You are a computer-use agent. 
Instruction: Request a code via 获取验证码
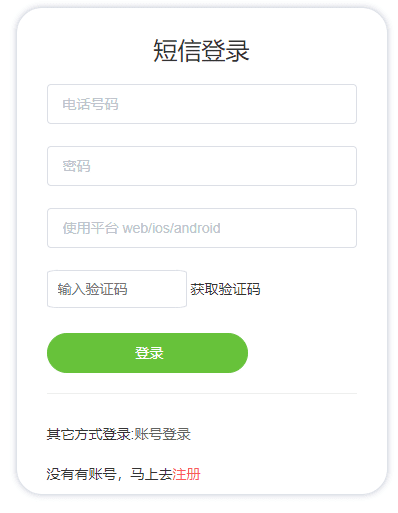(225, 289)
